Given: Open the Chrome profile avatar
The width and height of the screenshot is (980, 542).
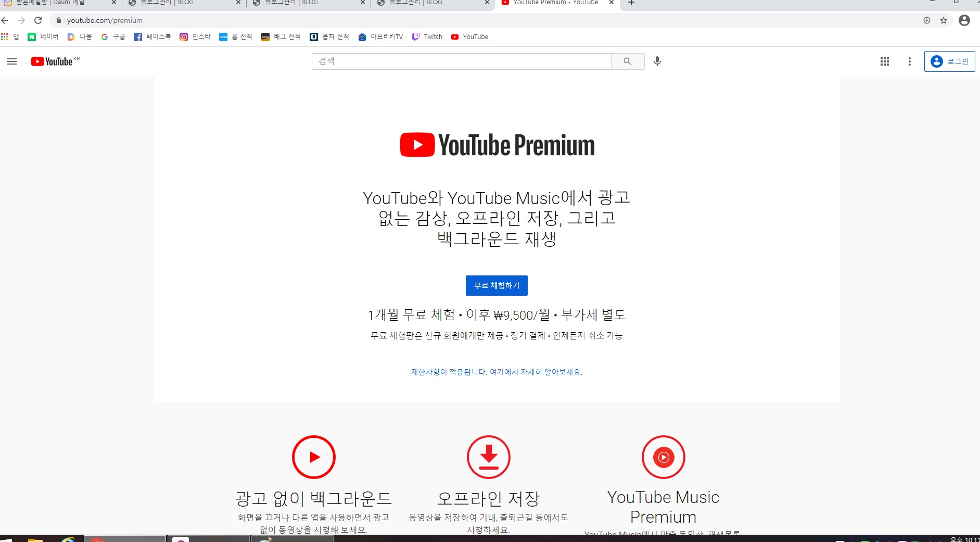Looking at the screenshot, I should tap(964, 20).
